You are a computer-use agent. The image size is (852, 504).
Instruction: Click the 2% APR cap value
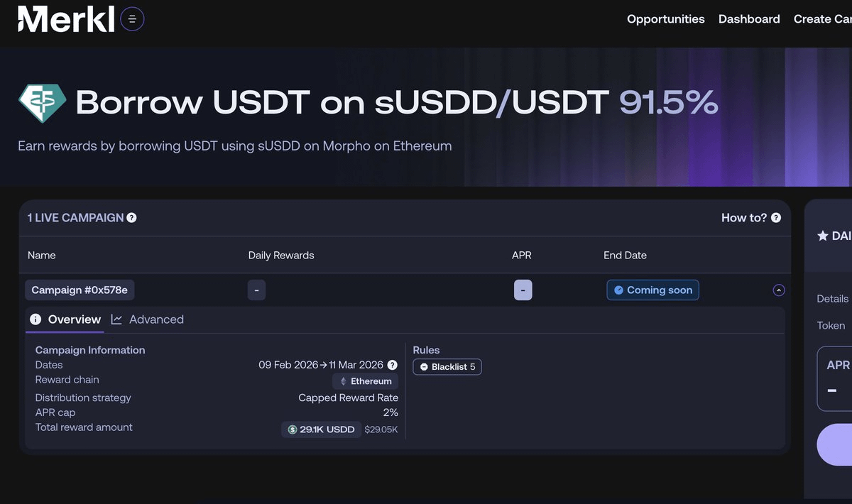tap(390, 412)
